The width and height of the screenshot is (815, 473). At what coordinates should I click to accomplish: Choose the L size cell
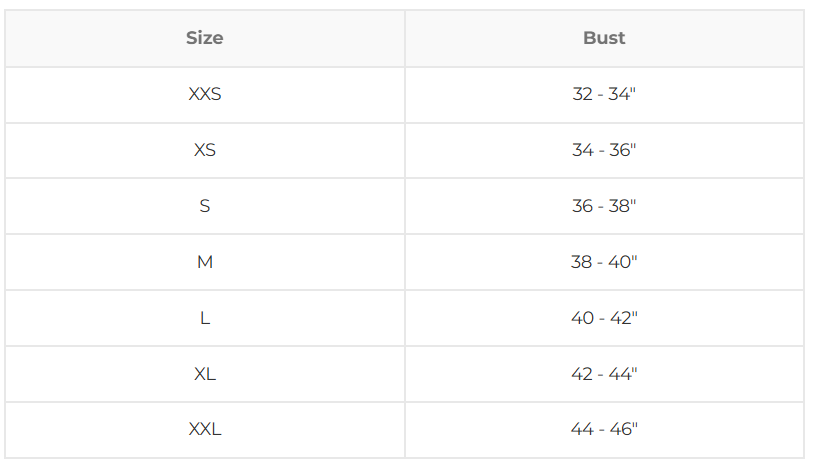(205, 318)
